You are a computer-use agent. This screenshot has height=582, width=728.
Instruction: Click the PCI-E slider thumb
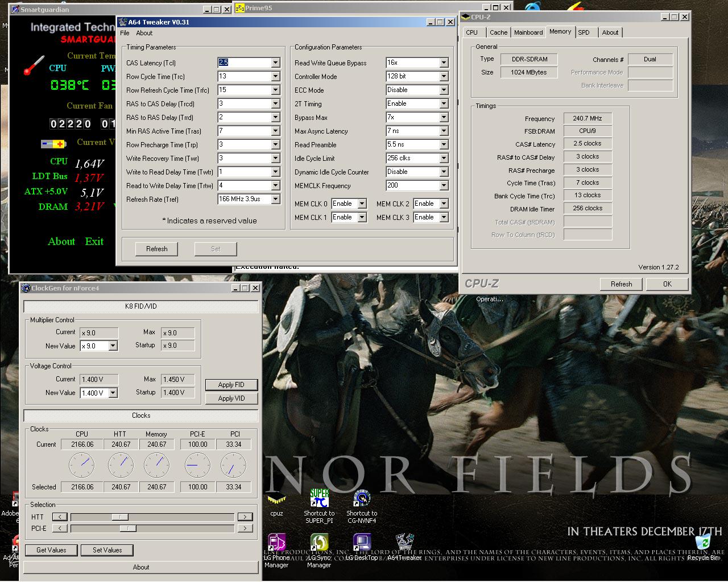click(128, 528)
